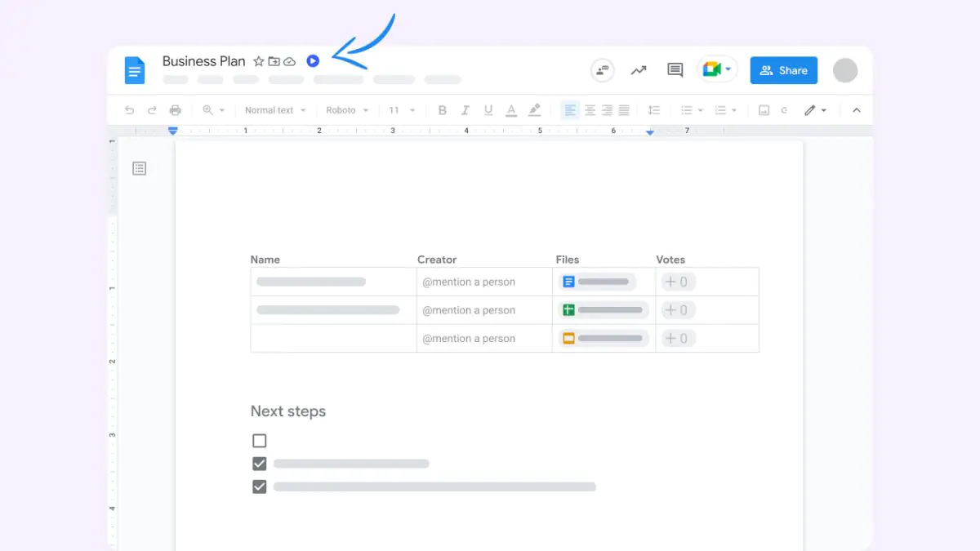Check the first Next steps checkbox
The image size is (980, 551).
(260, 441)
